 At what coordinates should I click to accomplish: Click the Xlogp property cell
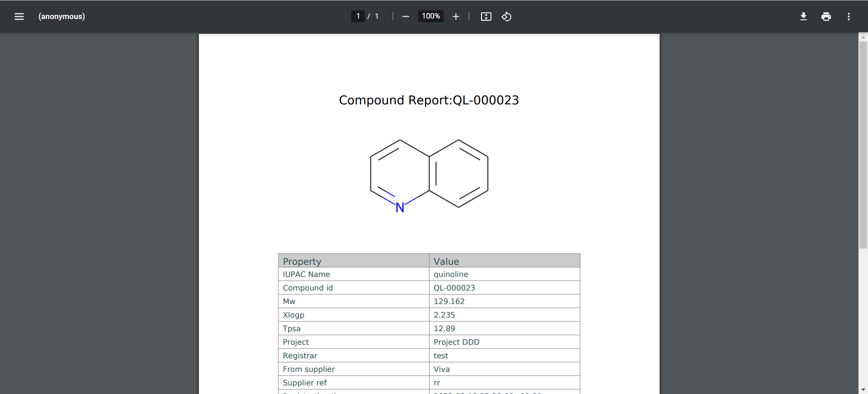tap(354, 315)
